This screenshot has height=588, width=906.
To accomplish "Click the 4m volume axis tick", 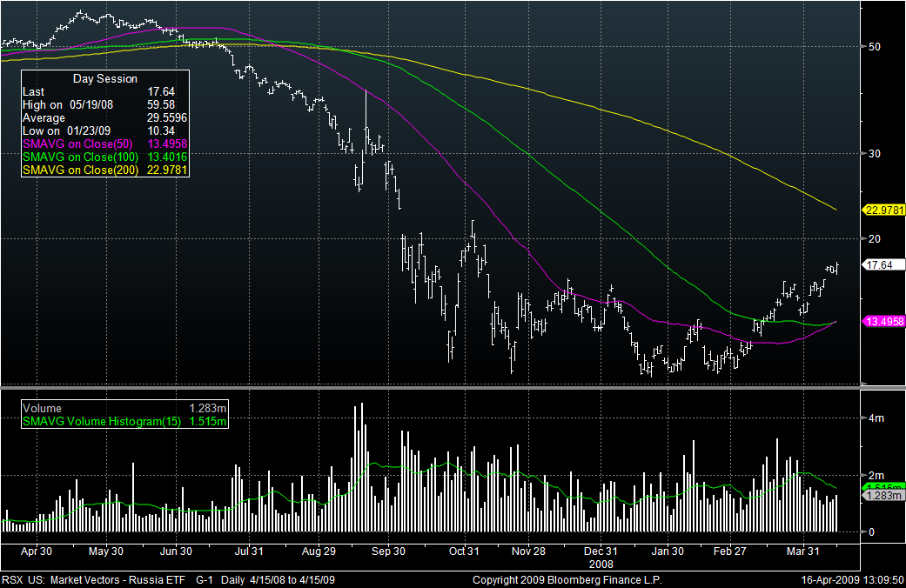I will tap(876, 418).
